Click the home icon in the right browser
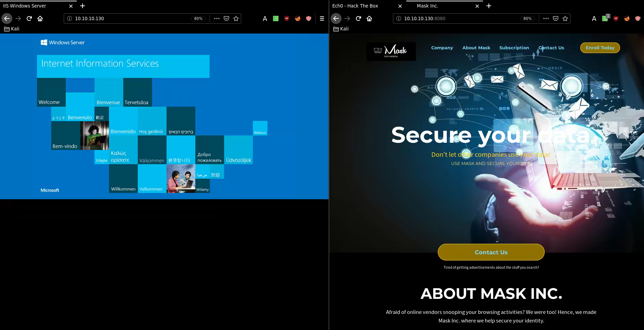The width and height of the screenshot is (644, 330). [369, 18]
